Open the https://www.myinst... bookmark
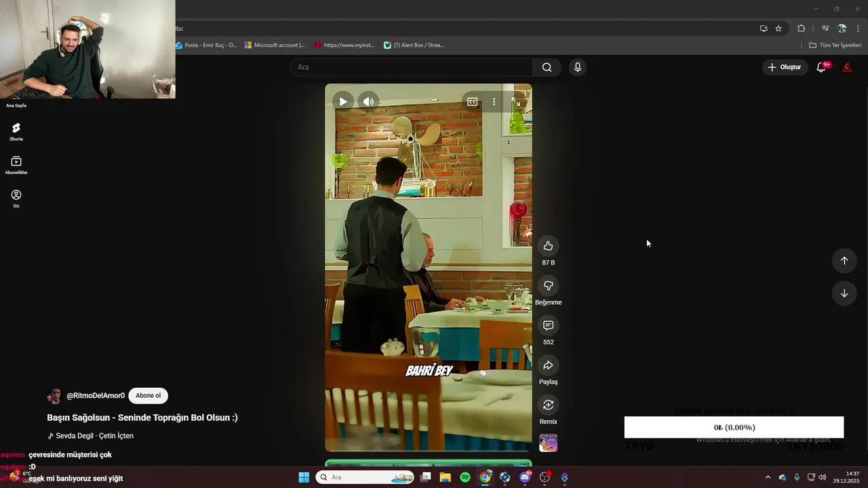The width and height of the screenshot is (868, 488). tap(344, 45)
